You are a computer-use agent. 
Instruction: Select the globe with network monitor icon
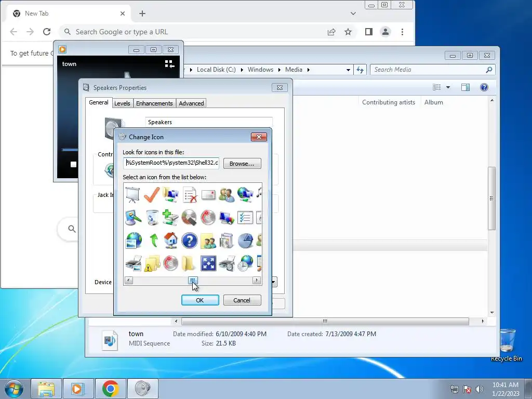coord(245,195)
